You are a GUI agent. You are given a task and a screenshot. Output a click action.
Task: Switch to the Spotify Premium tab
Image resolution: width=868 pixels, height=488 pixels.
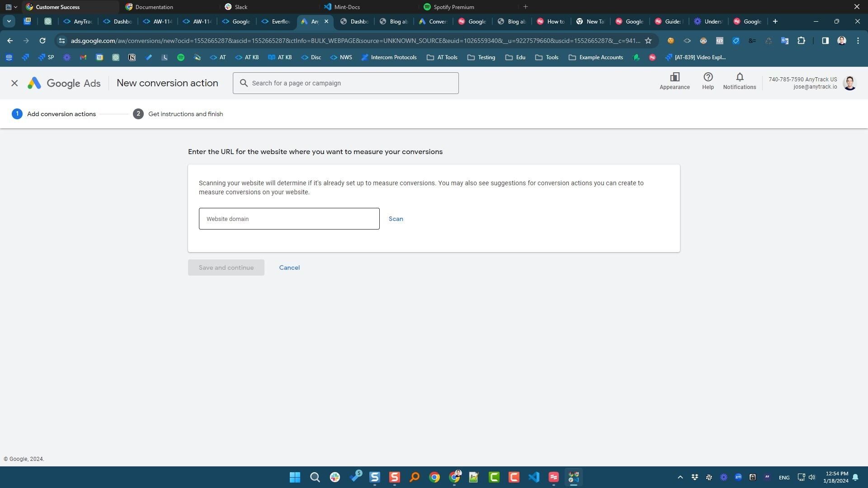click(452, 7)
